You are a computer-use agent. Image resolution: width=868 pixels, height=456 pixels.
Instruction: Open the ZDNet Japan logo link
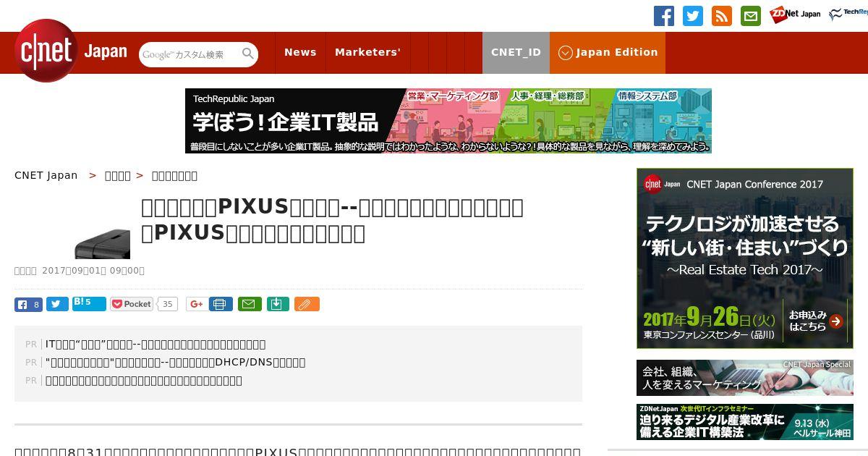(796, 14)
